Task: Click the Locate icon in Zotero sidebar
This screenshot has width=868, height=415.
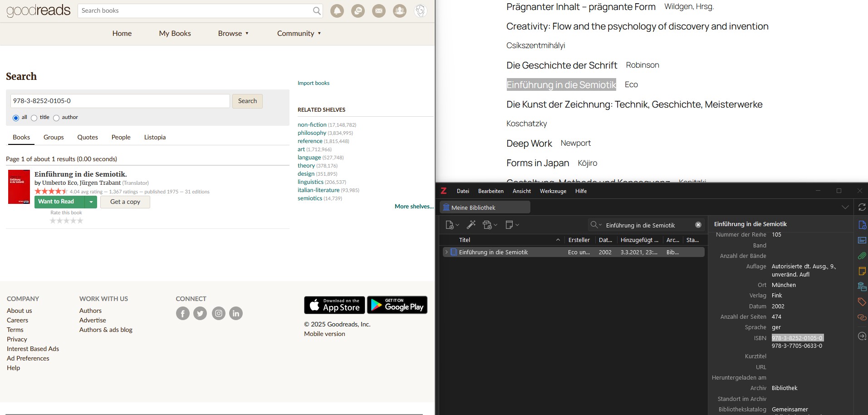Action: [862, 336]
